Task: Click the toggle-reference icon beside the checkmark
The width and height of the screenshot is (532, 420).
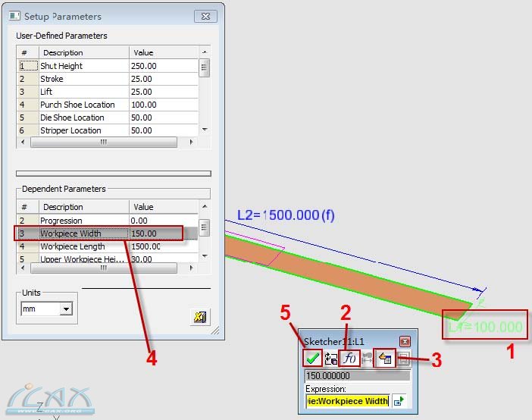Action: [x=330, y=359]
